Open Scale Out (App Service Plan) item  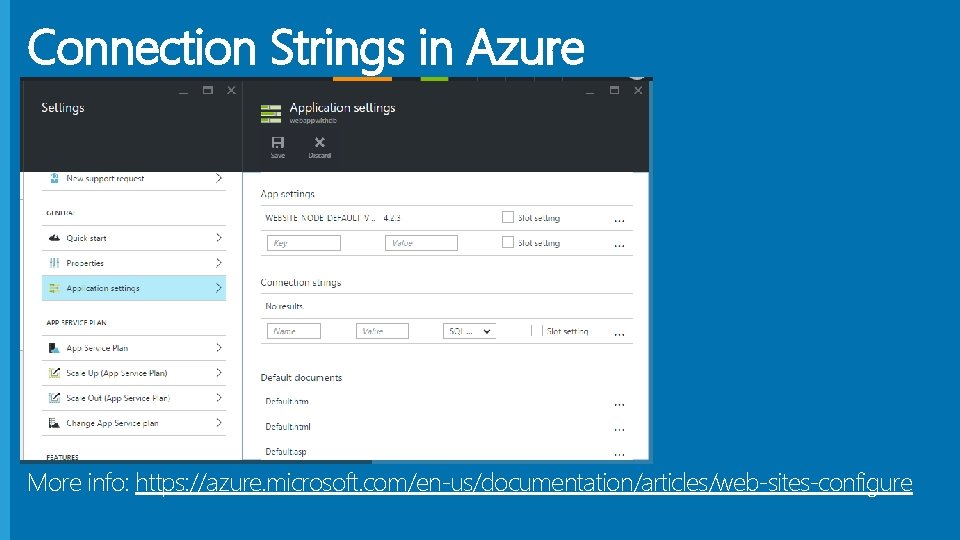[133, 398]
